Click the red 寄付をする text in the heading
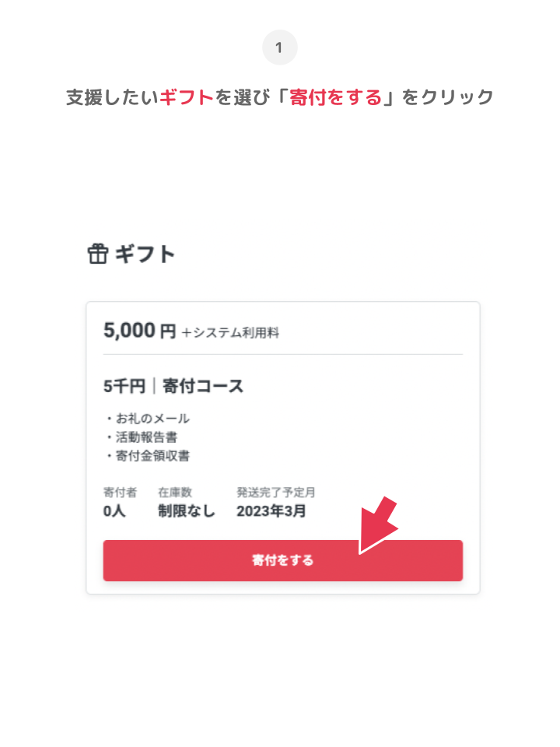 pos(335,97)
